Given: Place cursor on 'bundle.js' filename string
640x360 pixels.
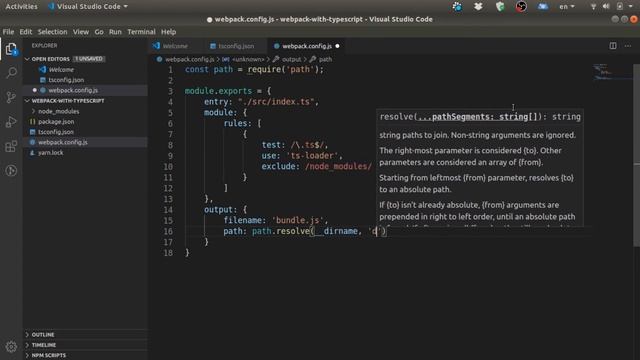Looking at the screenshot, I should 298,220.
